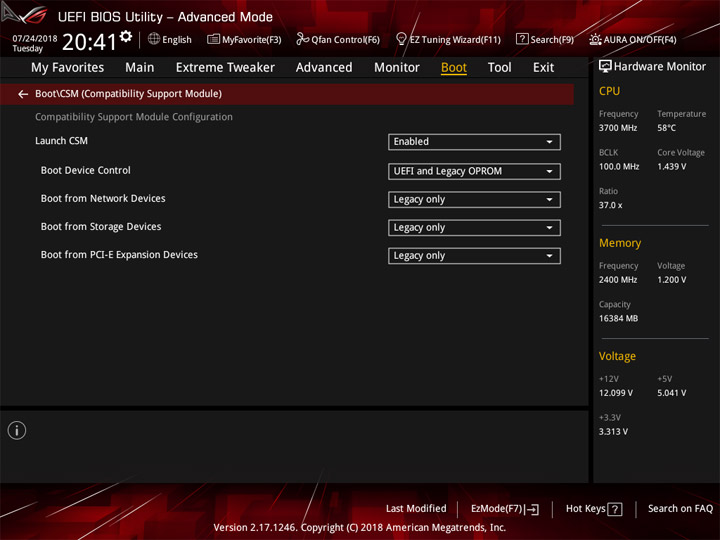Open Boot from PCI-E Expansion Devices dropdown
720x540 pixels.
[x=474, y=256]
